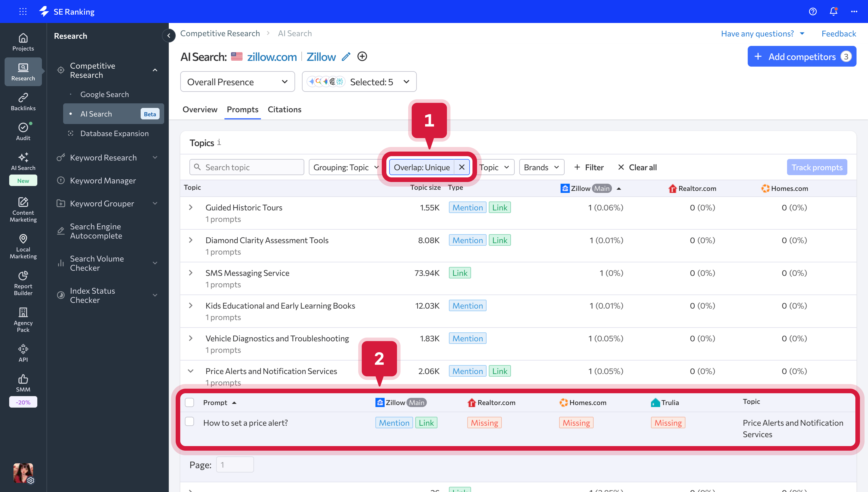Screen dimensions: 868x492
Task: Open the Have any questions? menu
Action: (763, 34)
